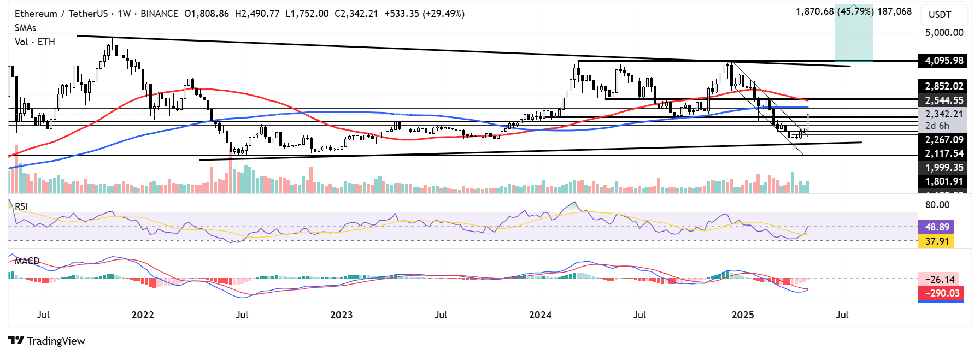
Task: Click the 2,117.54 price label
Action: pyautogui.click(x=943, y=153)
